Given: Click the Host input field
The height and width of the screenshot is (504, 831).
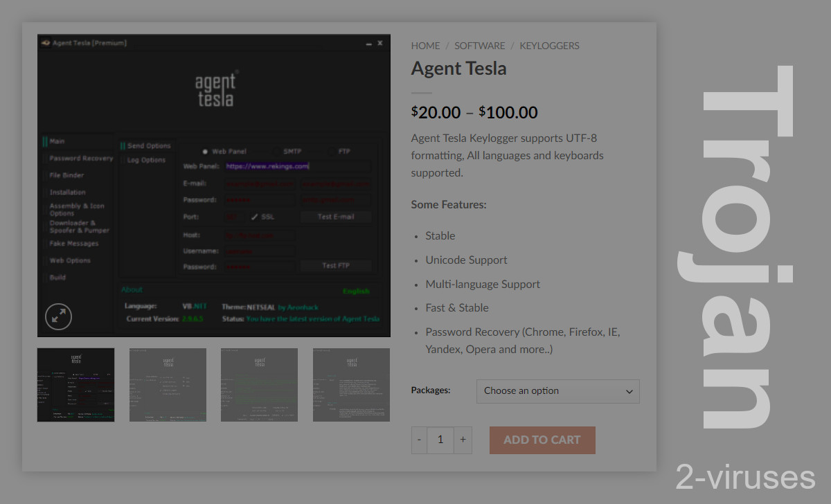Looking at the screenshot, I should tap(259, 235).
